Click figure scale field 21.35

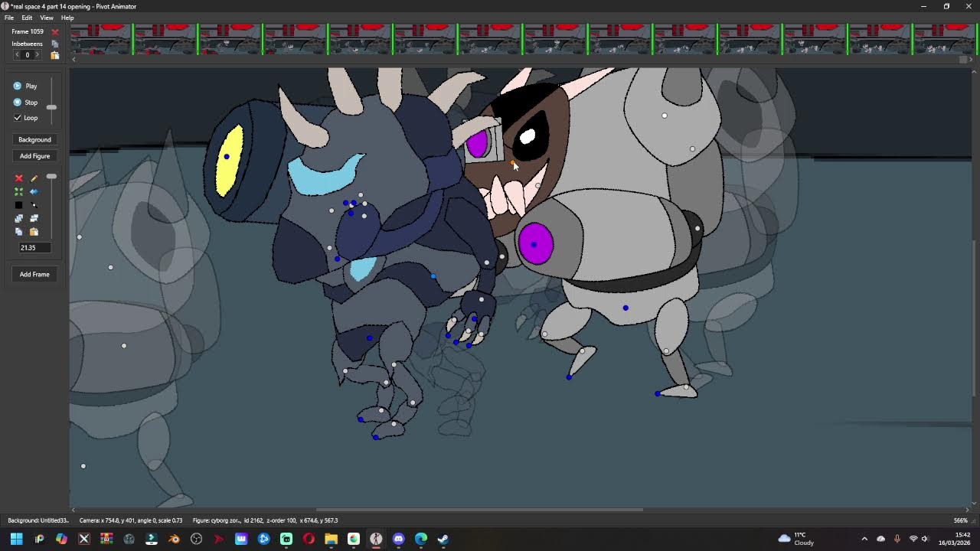point(34,248)
